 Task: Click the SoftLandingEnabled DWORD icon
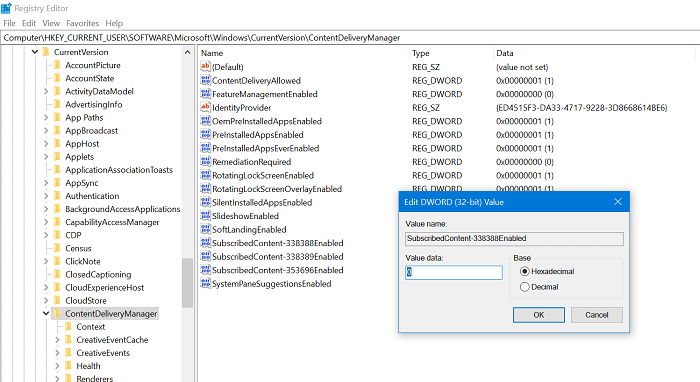[205, 229]
